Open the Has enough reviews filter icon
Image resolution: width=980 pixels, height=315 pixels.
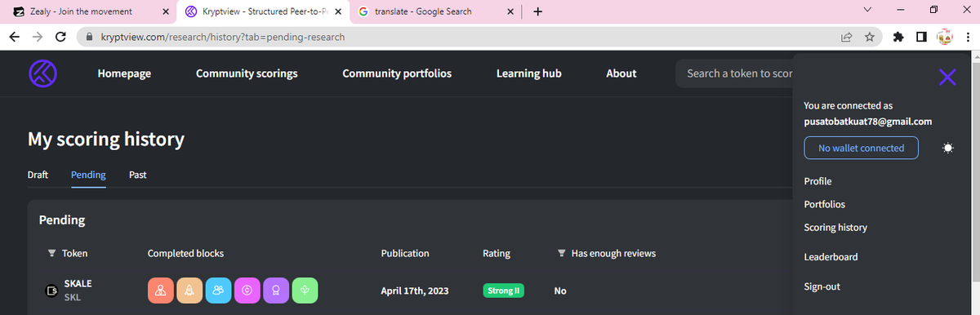click(561, 254)
